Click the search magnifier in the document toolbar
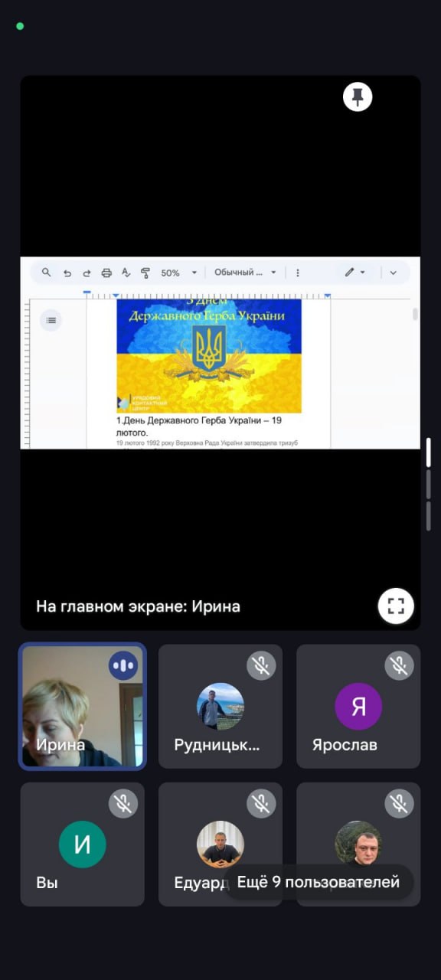The height and width of the screenshot is (980, 441). pos(47,273)
